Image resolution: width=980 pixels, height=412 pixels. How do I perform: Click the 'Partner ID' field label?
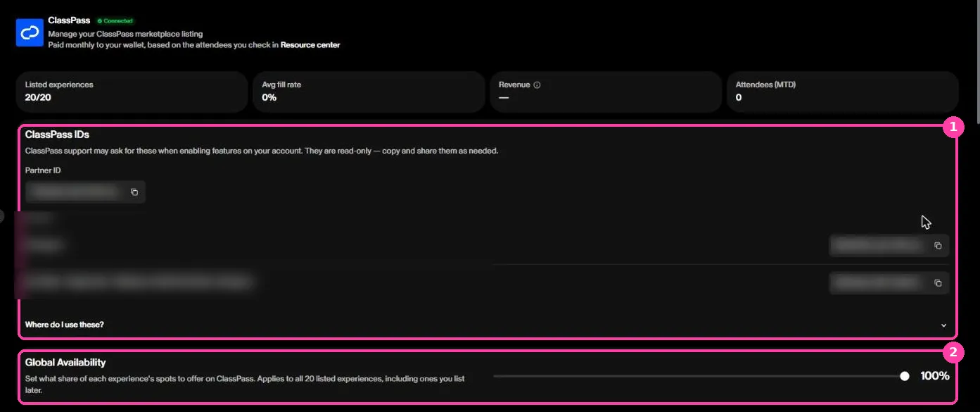[43, 170]
